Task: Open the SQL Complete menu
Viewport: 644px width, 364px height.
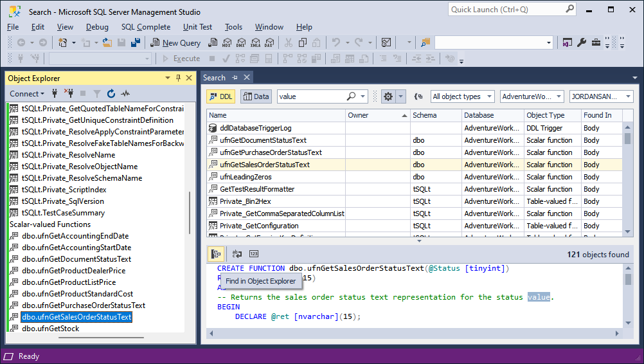Action: pyautogui.click(x=145, y=27)
